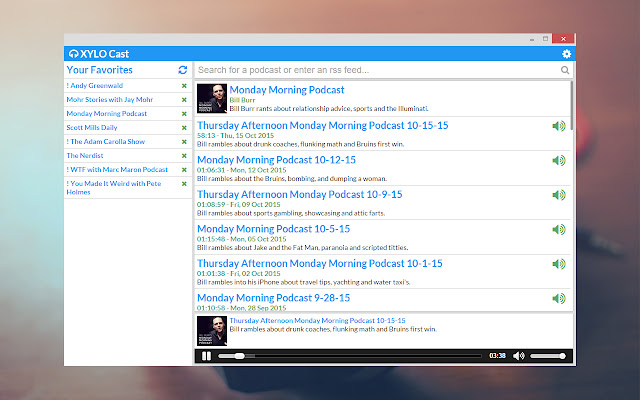Open Thursday Afternoon Monday Morning Podcast 10-15-15 in the episode list
640x400 pixels.
point(322,125)
